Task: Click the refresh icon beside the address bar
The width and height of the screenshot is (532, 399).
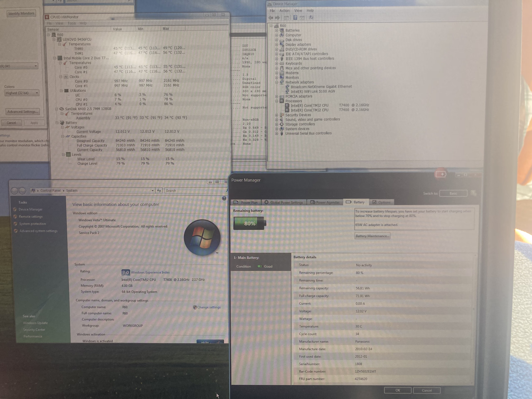Action: tap(159, 190)
